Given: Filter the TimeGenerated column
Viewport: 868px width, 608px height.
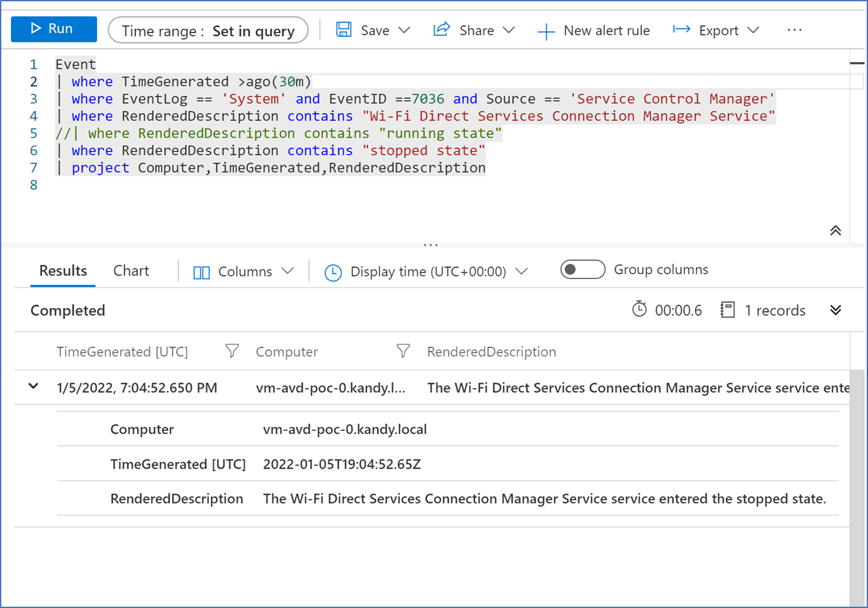Looking at the screenshot, I should point(232,351).
